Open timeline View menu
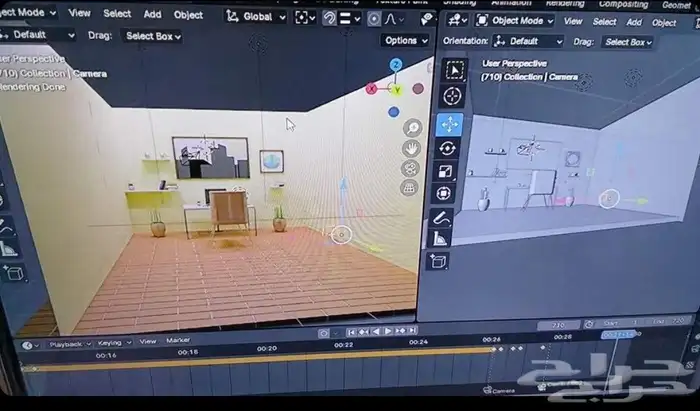700x411 pixels. point(148,341)
